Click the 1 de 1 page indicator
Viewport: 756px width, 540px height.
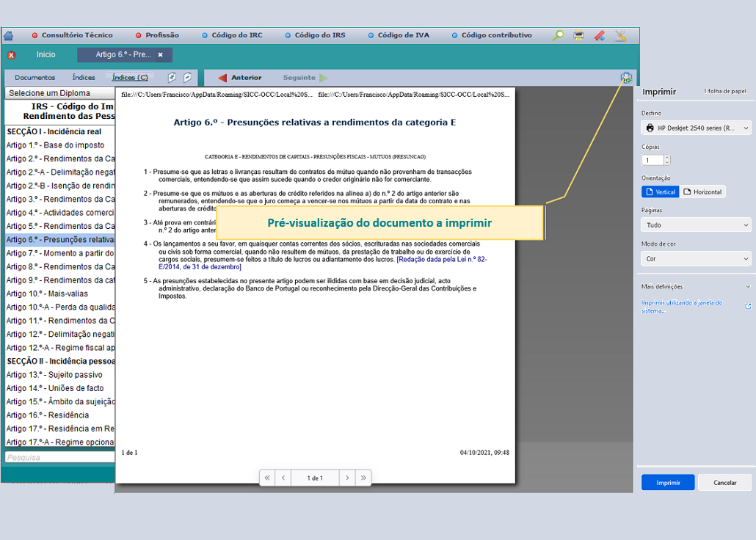pos(316,478)
